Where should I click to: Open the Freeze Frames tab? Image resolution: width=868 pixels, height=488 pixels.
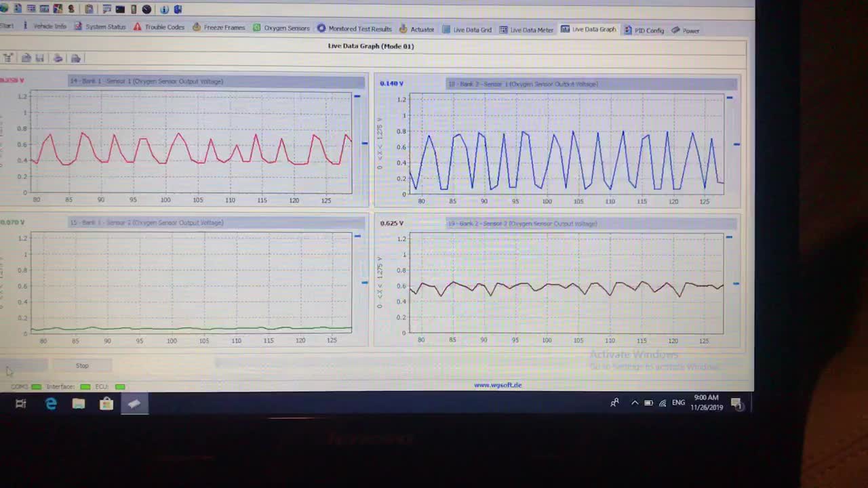pyautogui.click(x=218, y=27)
